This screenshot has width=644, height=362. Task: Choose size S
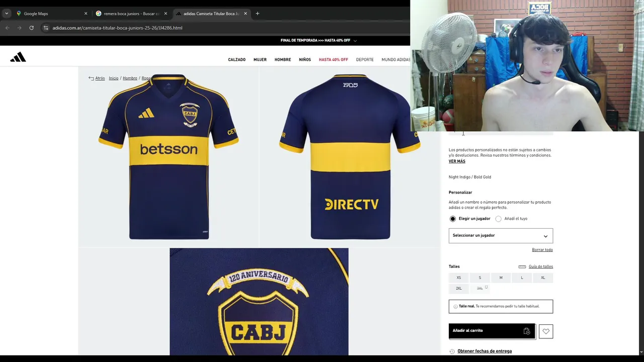tap(480, 278)
